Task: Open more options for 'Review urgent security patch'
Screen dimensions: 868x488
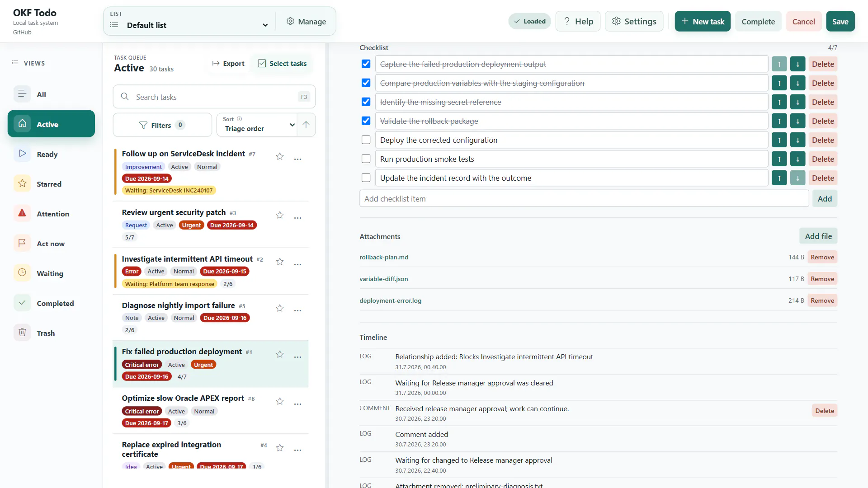Action: [x=297, y=218]
